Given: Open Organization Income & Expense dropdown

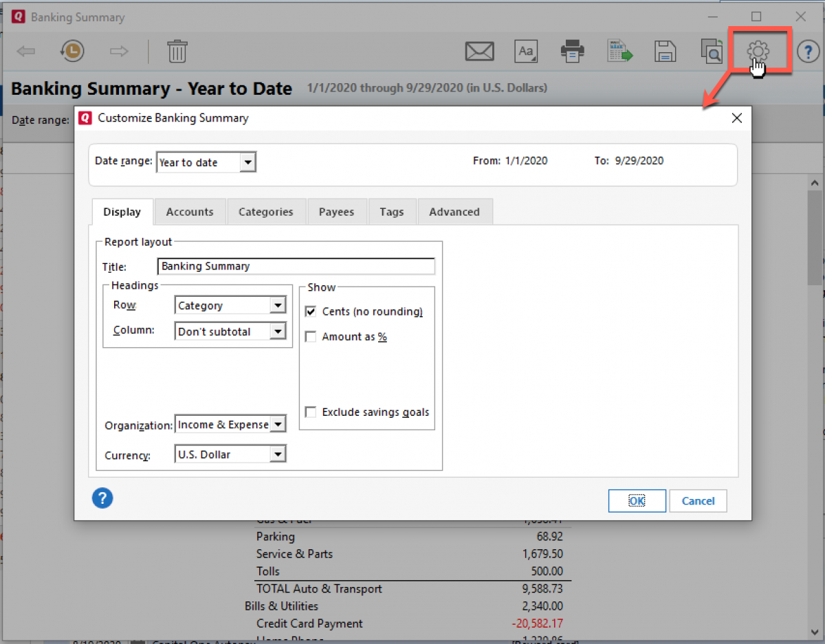Looking at the screenshot, I should [x=278, y=425].
